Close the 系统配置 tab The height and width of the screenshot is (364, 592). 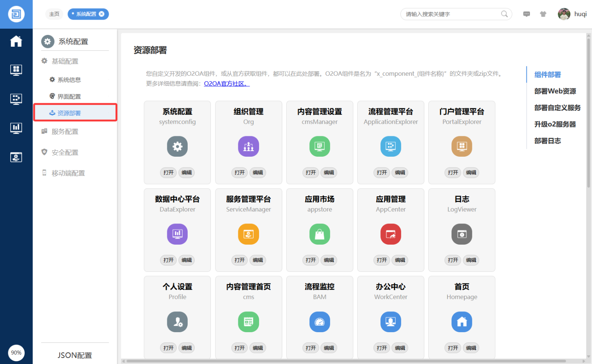[x=102, y=14]
